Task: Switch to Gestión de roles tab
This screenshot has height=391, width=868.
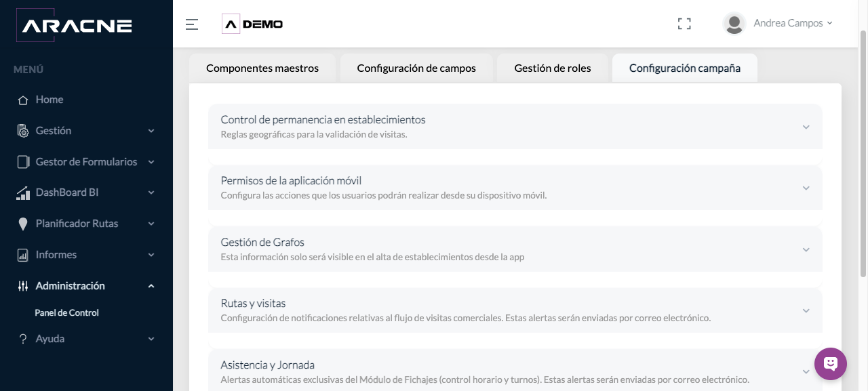Action: pyautogui.click(x=553, y=68)
